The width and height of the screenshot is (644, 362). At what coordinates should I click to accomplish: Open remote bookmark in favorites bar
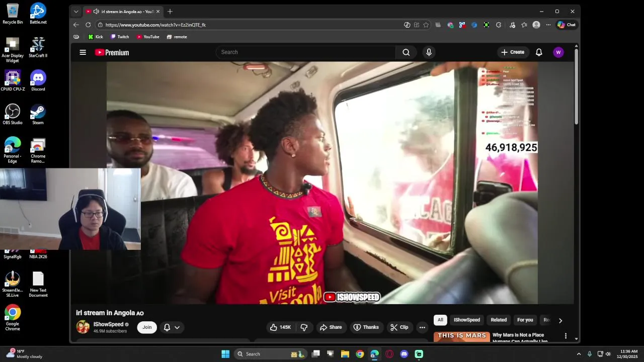(x=177, y=37)
